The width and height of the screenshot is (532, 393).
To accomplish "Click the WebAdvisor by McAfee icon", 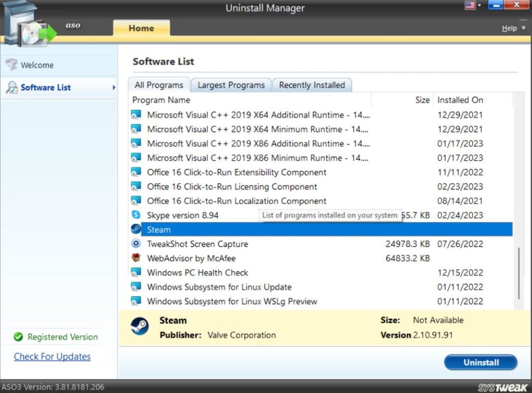I will [x=136, y=258].
